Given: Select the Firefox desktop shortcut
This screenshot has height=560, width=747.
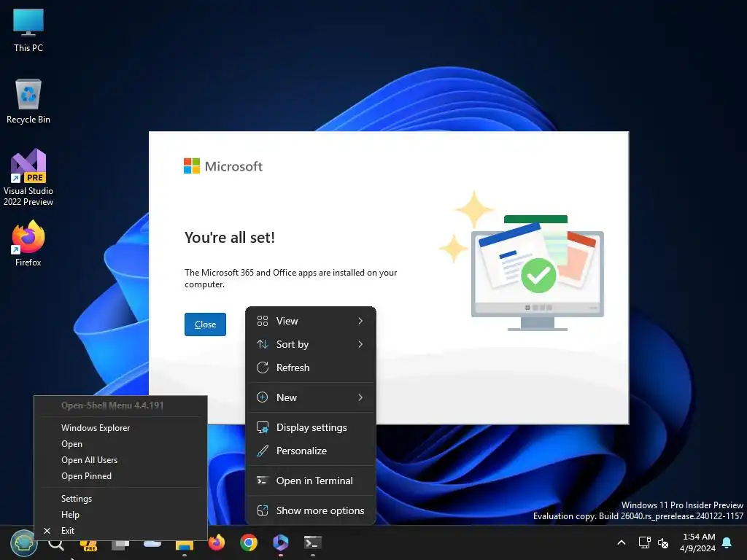Looking at the screenshot, I should click(28, 244).
